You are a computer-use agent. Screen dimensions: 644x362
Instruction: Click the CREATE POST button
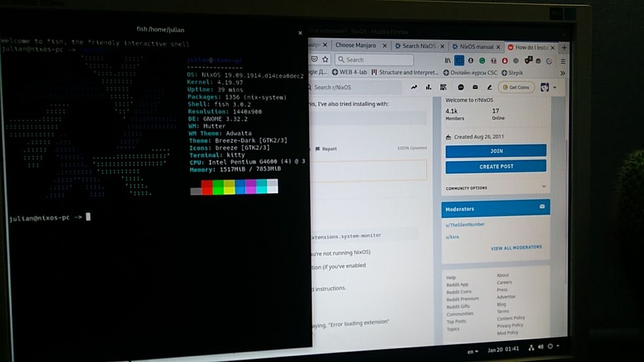pyautogui.click(x=496, y=166)
